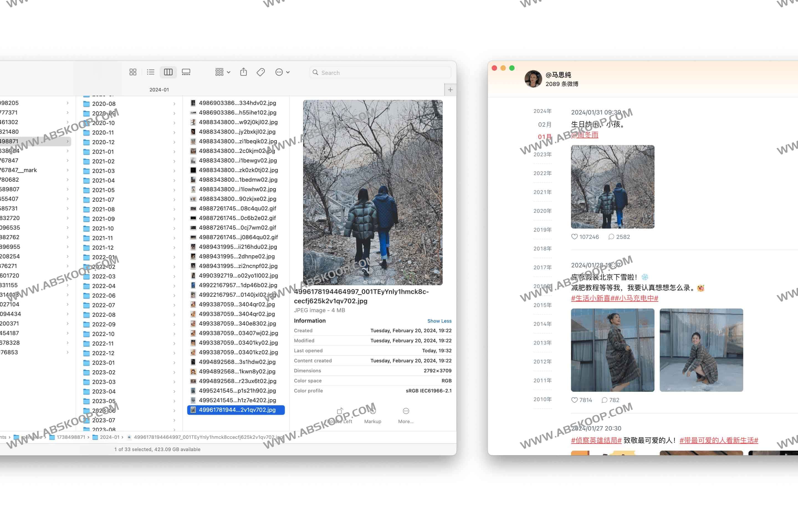
Task: Jump to 2019年 in the timeline
Action: tap(542, 230)
